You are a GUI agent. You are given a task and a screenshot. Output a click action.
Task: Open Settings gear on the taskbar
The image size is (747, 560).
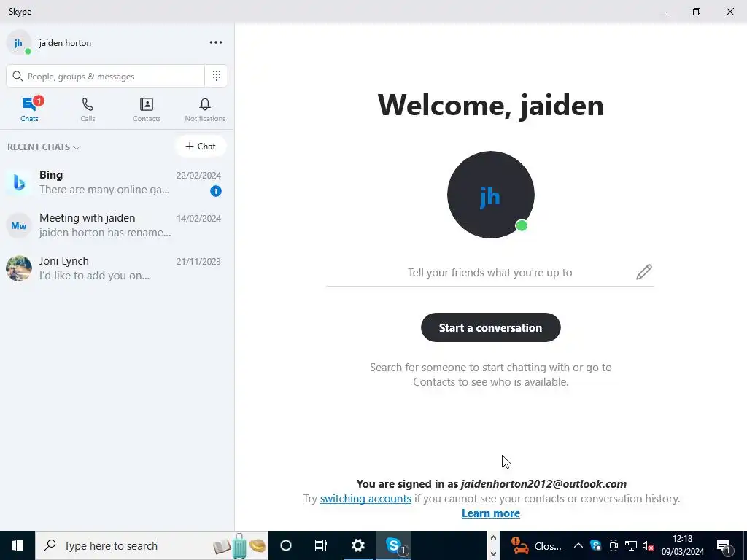[357, 545]
